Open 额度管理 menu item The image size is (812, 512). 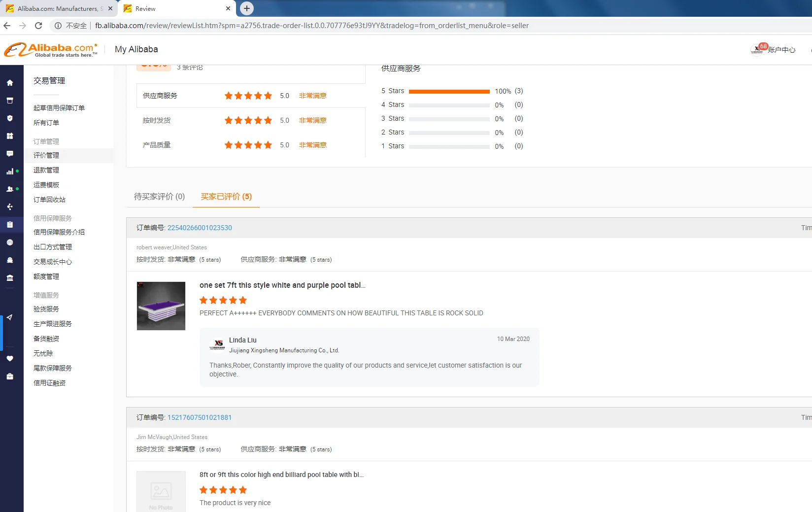click(x=46, y=276)
